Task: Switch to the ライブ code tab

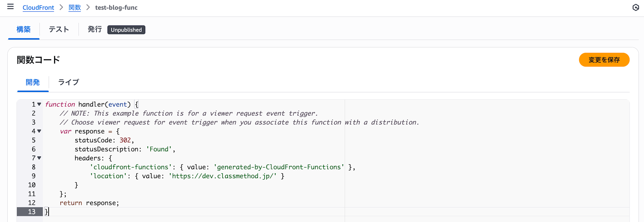Action: point(68,82)
